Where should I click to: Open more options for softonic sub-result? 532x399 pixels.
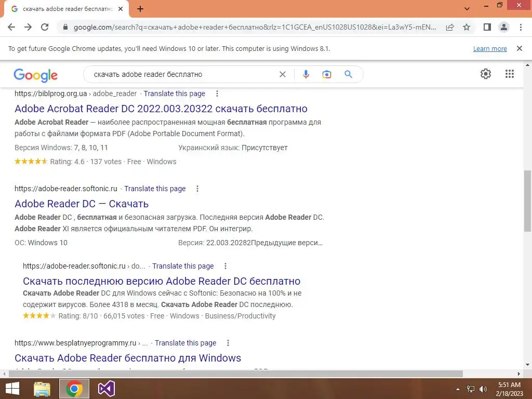225,266
